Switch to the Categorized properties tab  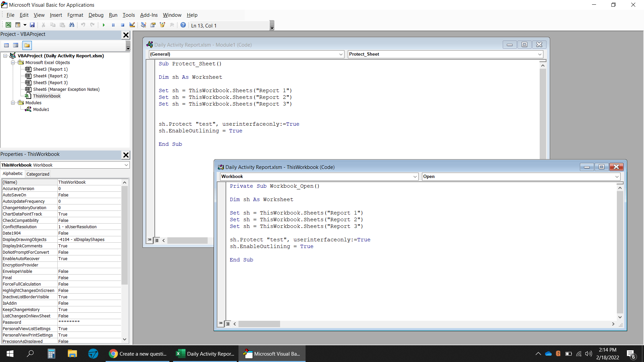(x=38, y=174)
